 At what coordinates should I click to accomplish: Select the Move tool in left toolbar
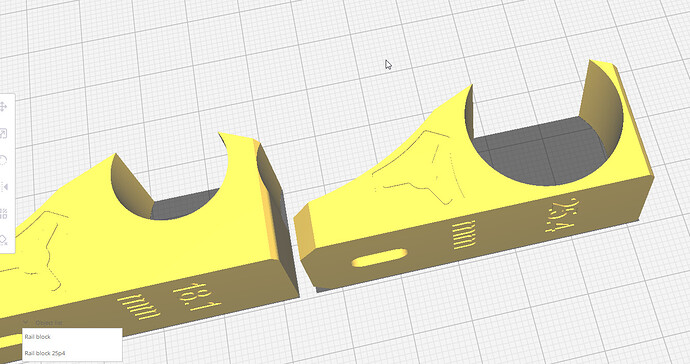pyautogui.click(x=3, y=107)
